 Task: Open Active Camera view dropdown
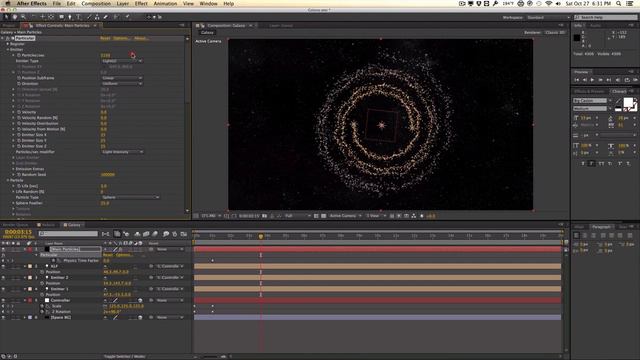345,216
